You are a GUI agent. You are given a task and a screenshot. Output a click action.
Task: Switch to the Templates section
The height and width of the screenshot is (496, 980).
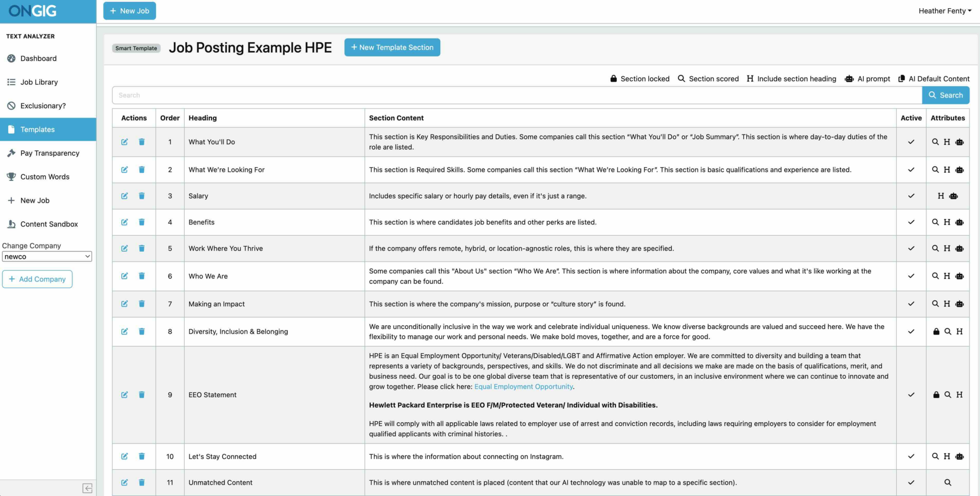tap(37, 129)
